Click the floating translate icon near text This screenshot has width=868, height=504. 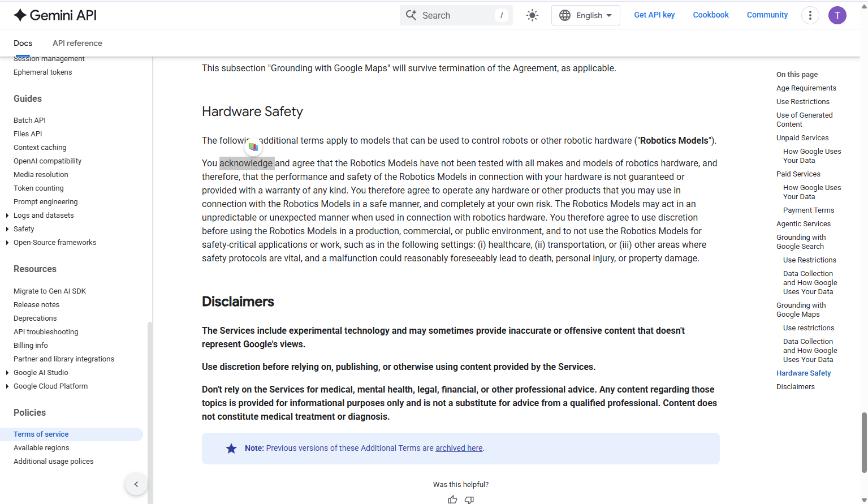pyautogui.click(x=253, y=147)
